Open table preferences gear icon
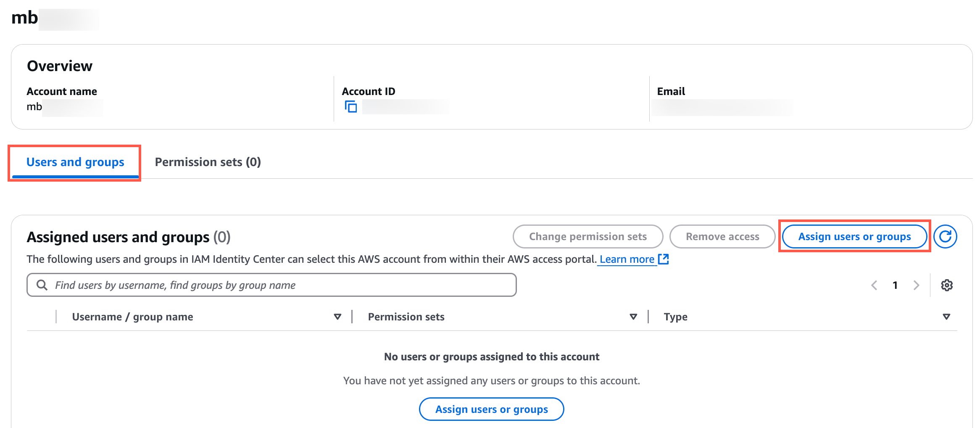980x428 pixels. click(x=947, y=285)
